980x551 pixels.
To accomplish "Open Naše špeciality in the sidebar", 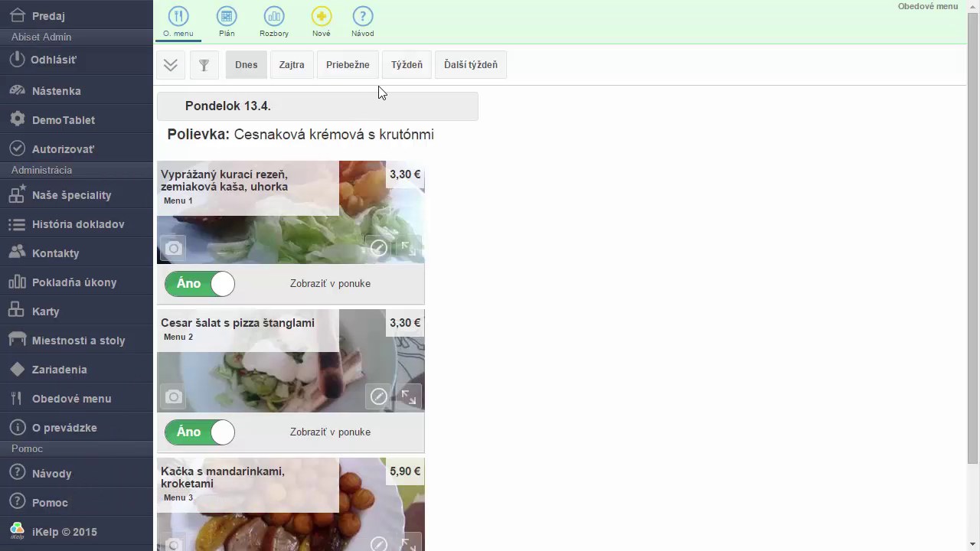I will pos(77,194).
